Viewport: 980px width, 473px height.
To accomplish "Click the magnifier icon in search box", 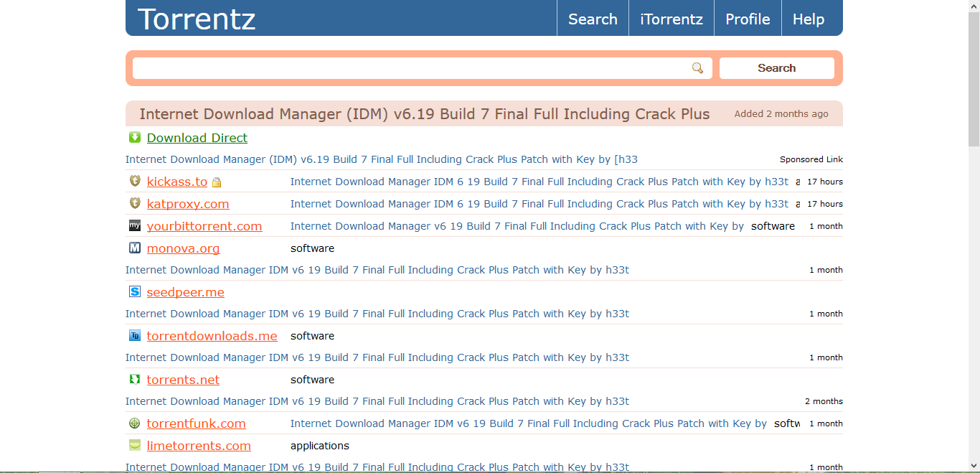I will coord(697,68).
